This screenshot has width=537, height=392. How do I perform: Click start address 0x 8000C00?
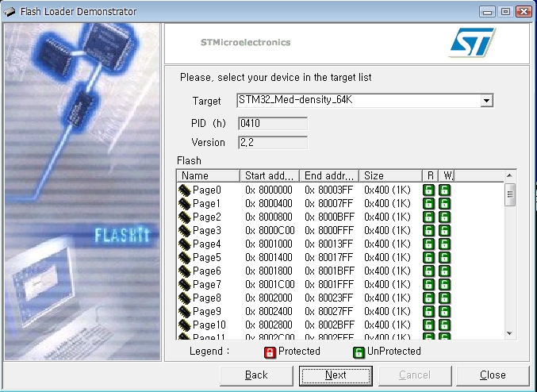point(270,231)
